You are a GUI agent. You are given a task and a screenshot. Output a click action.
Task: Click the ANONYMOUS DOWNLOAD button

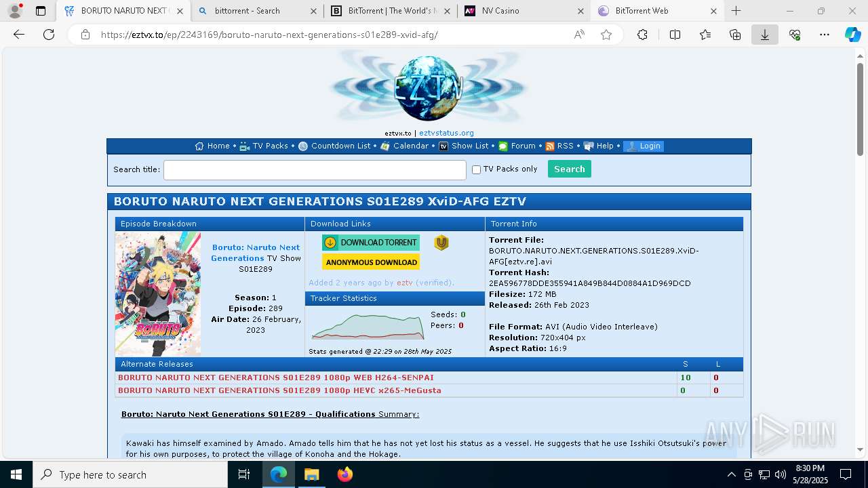[x=371, y=262]
